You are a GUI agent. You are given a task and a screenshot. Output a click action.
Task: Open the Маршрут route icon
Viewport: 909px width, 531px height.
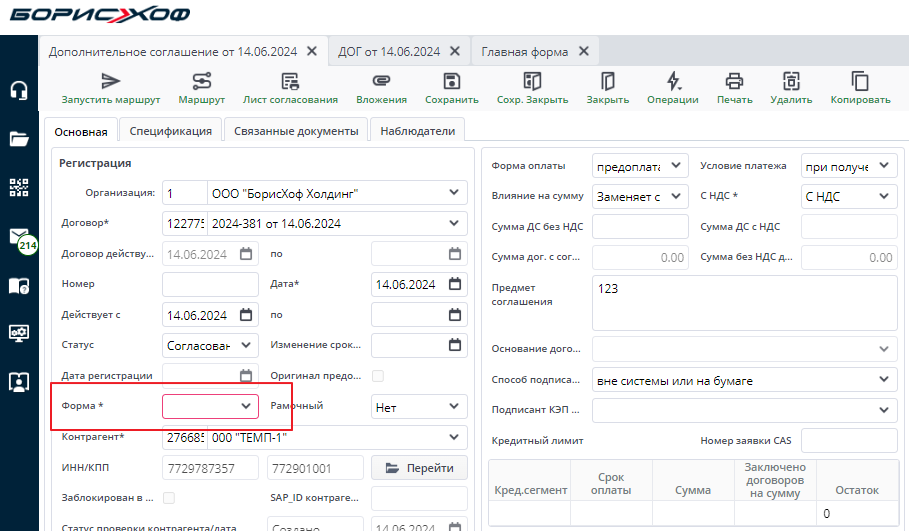[201, 82]
